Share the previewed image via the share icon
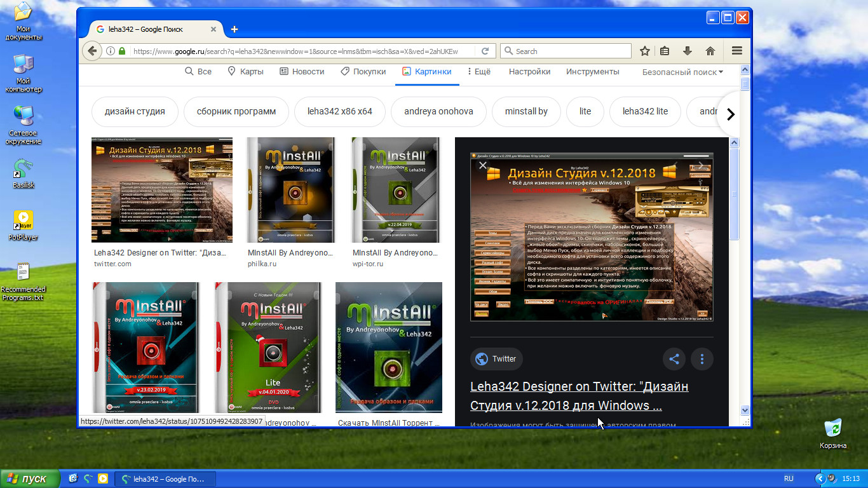Screen dimensions: 868x488 pos(674,359)
